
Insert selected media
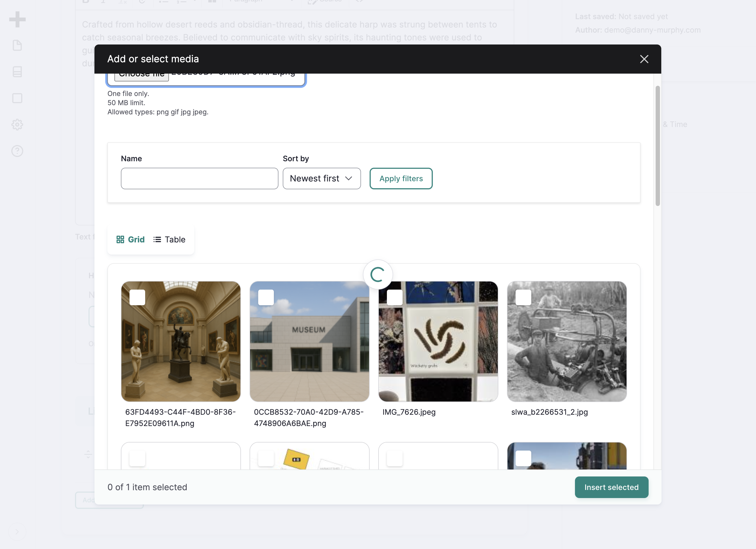[611, 487]
